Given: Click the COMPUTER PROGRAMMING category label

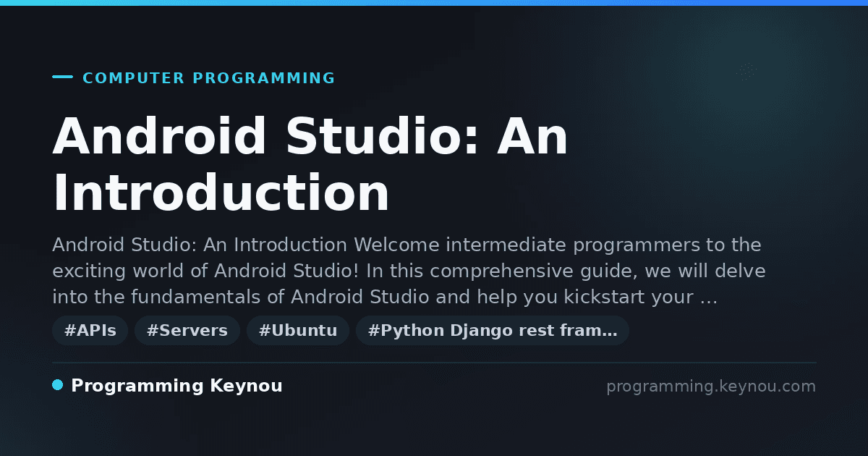Looking at the screenshot, I should click(x=209, y=78).
